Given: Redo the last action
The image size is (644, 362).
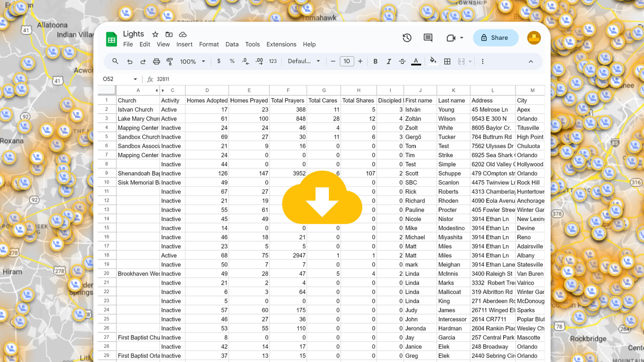Looking at the screenshot, I should coord(143,62).
